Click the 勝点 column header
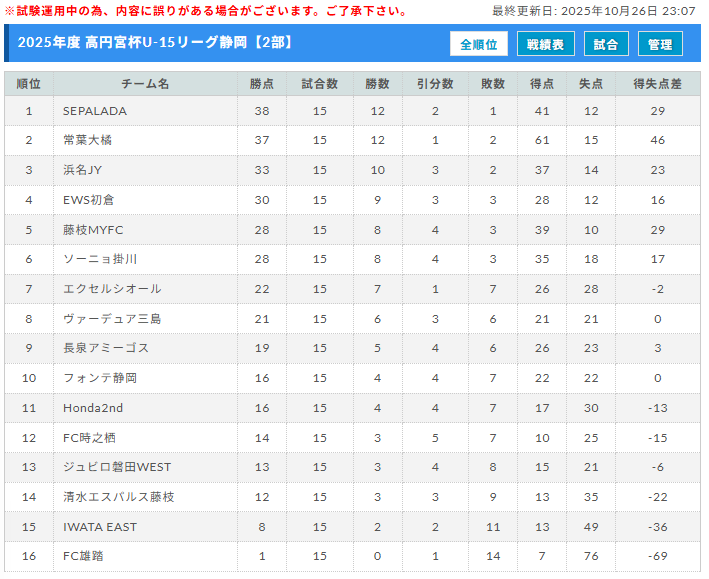Viewport: 709px width, 579px height. pyautogui.click(x=262, y=84)
